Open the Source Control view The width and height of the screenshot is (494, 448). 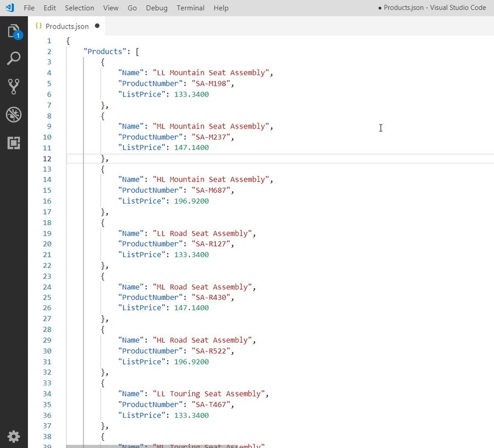(13, 86)
